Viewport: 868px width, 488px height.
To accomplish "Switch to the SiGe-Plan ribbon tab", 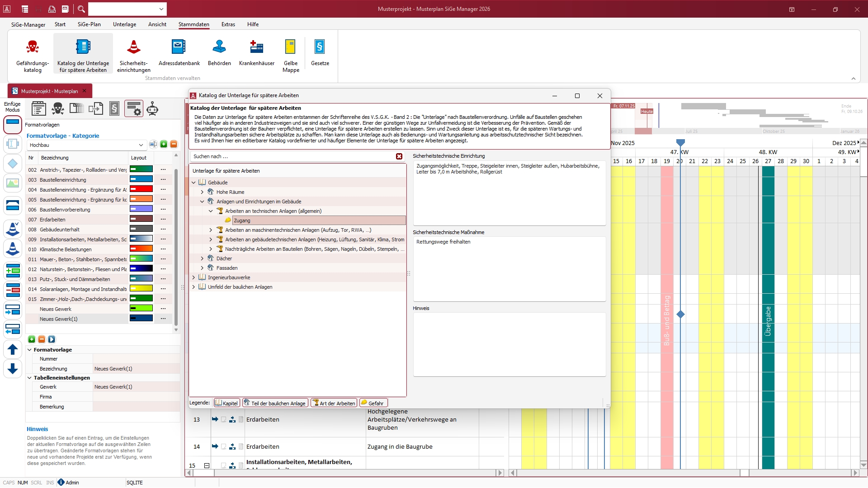I will tap(89, 24).
